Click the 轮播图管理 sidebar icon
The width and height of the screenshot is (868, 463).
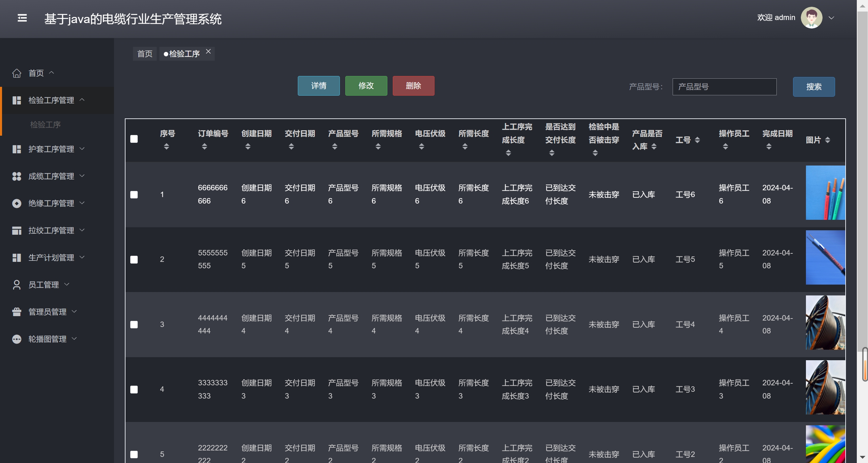(x=17, y=339)
